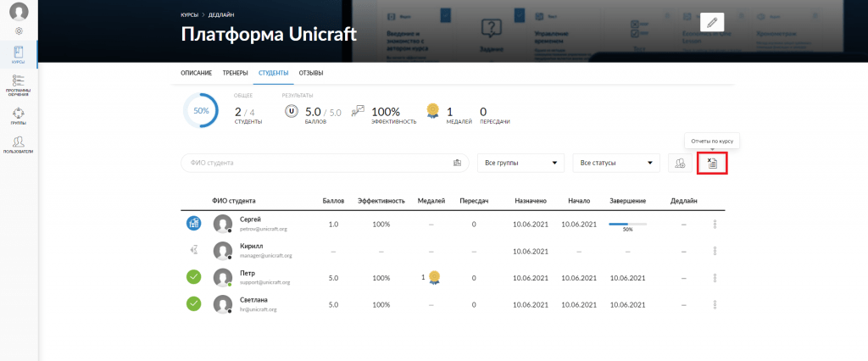Open the three-dot menu for Кирилл

coord(715,251)
